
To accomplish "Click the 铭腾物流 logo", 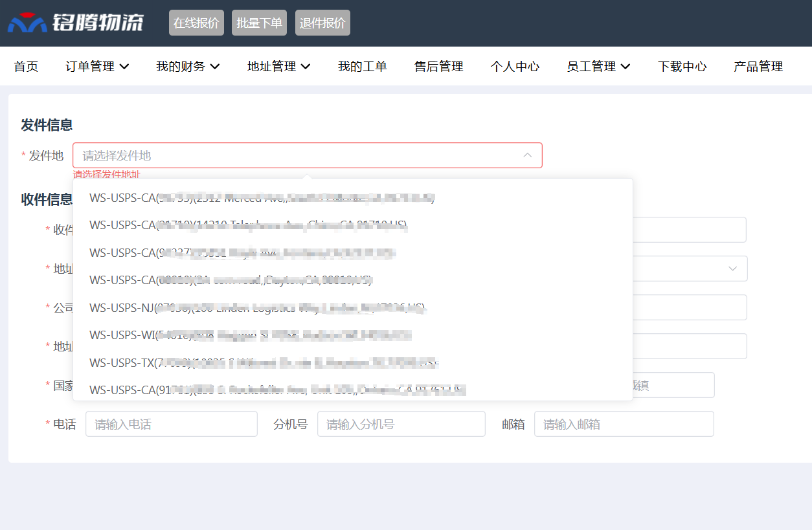I will (x=75, y=23).
